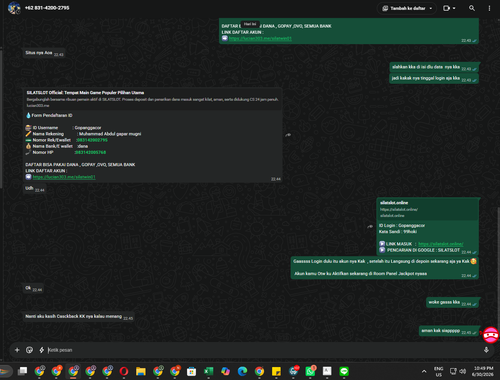Open the contact's profile picture
The width and height of the screenshot is (500, 380).
14,8
